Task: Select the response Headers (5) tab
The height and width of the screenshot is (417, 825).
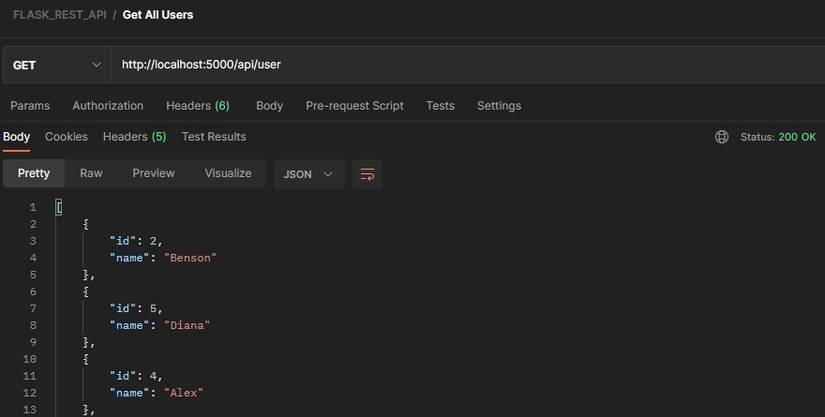Action: point(134,137)
